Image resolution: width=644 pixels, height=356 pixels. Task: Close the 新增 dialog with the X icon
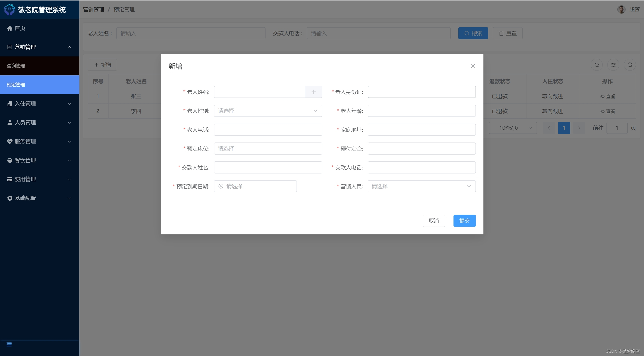pos(473,66)
